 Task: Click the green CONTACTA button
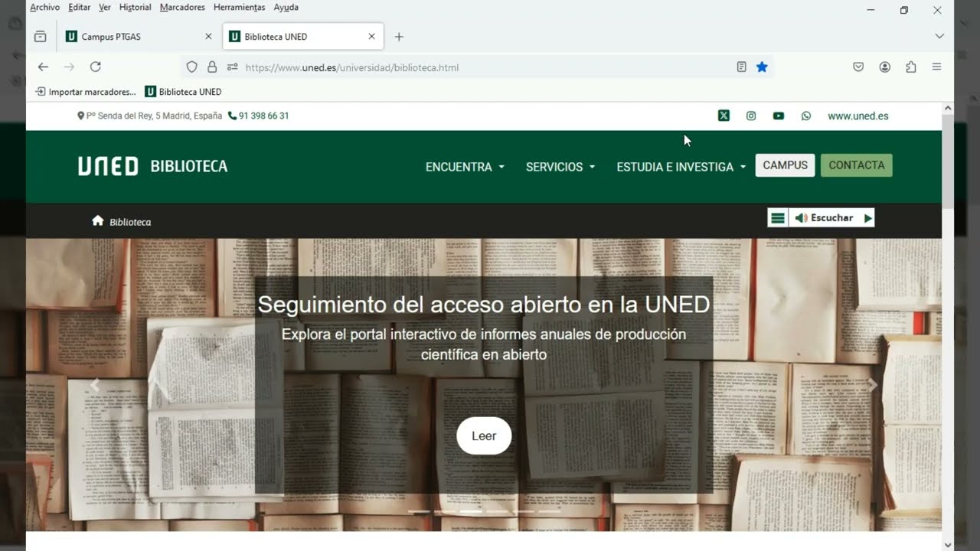[x=856, y=165]
